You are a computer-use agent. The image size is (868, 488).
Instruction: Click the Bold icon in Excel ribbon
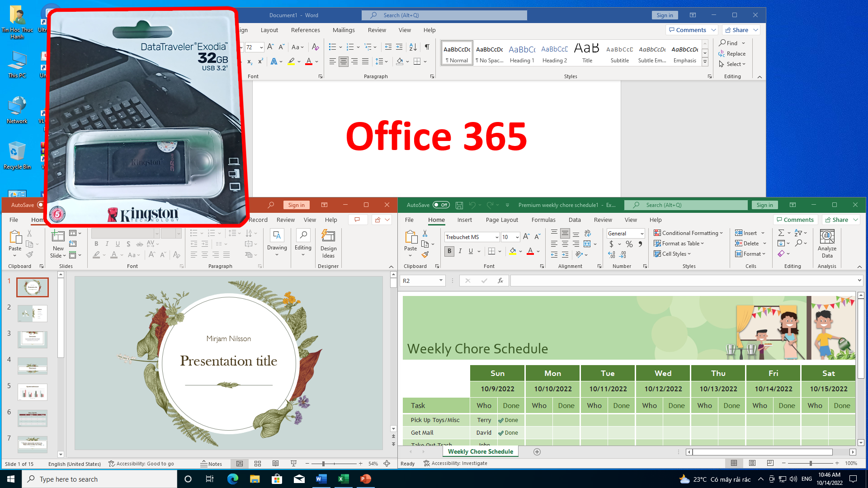[449, 251]
